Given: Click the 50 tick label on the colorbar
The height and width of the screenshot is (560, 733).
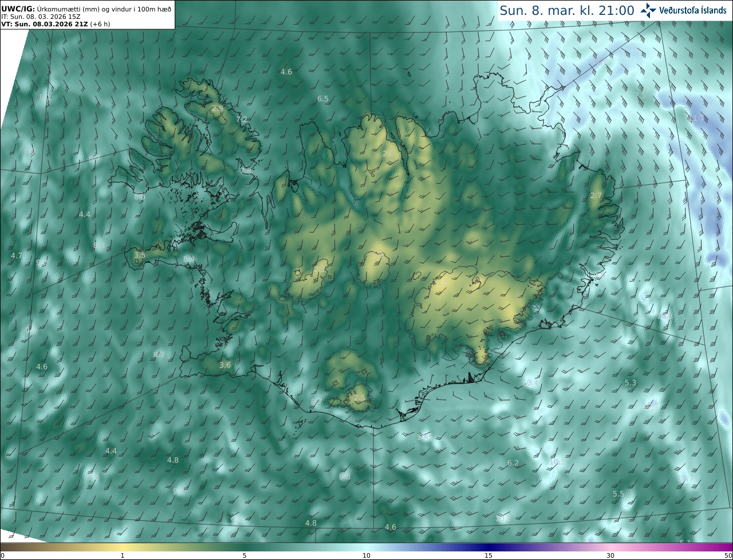Looking at the screenshot, I should click(728, 555).
